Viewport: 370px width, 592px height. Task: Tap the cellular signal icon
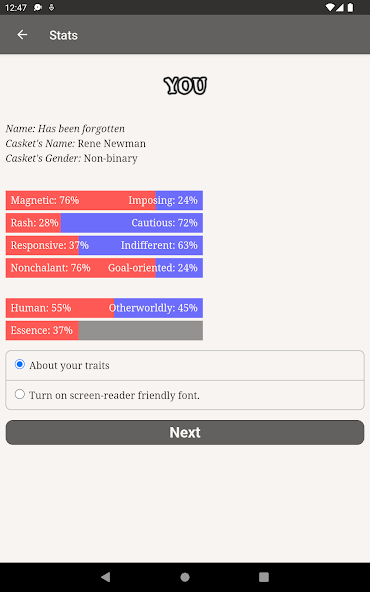pyautogui.click(x=339, y=7)
